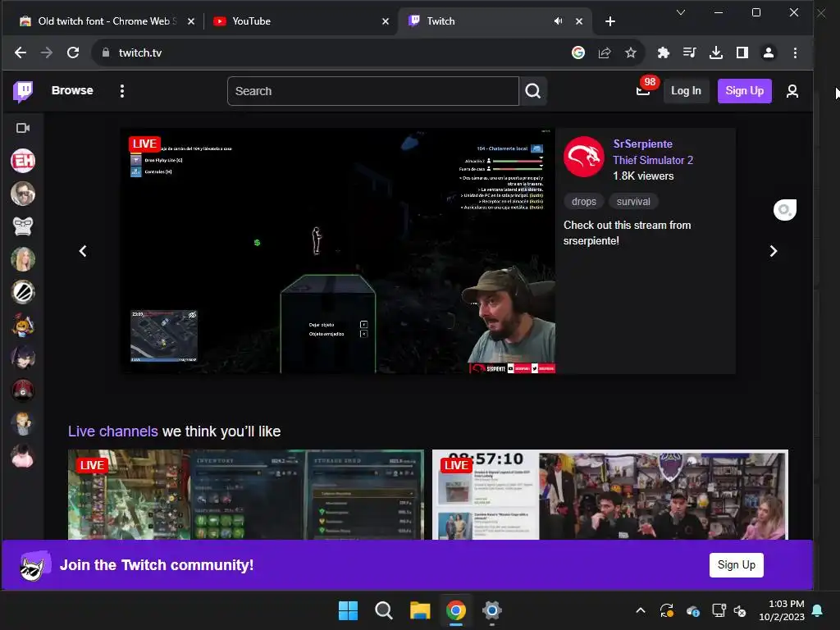
Task: Open the Google icon in the address bar
Action: pyautogui.click(x=578, y=52)
